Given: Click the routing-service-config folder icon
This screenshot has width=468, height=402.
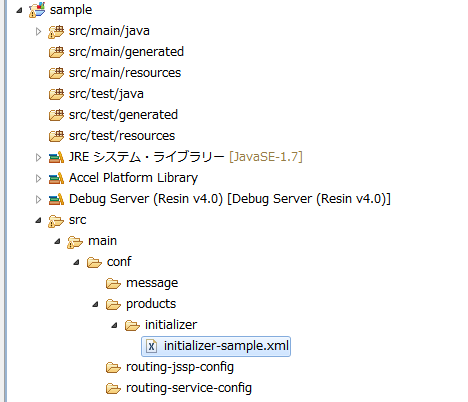Looking at the screenshot, I should pos(113,389).
